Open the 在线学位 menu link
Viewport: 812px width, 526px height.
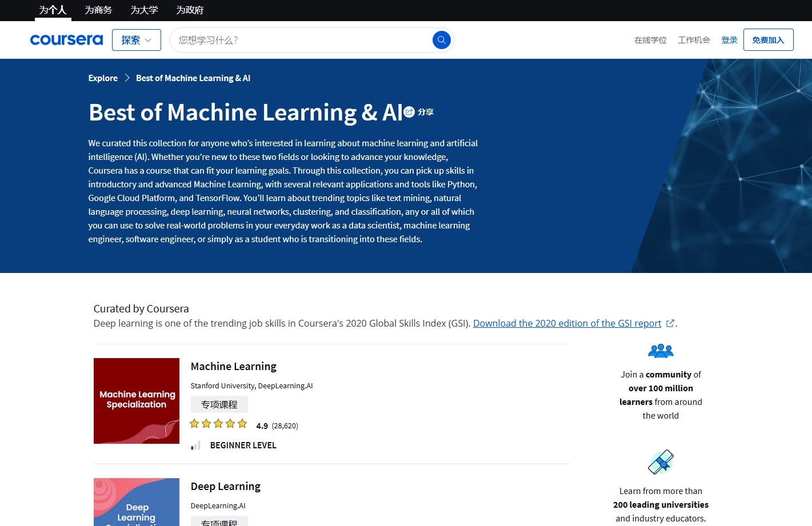tap(650, 40)
